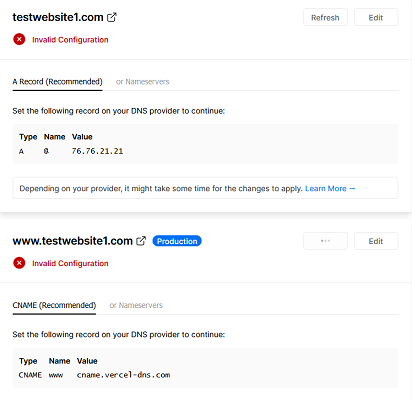Click the testwebsite1.com domain heading
This screenshot has height=400, width=412.
click(x=58, y=17)
